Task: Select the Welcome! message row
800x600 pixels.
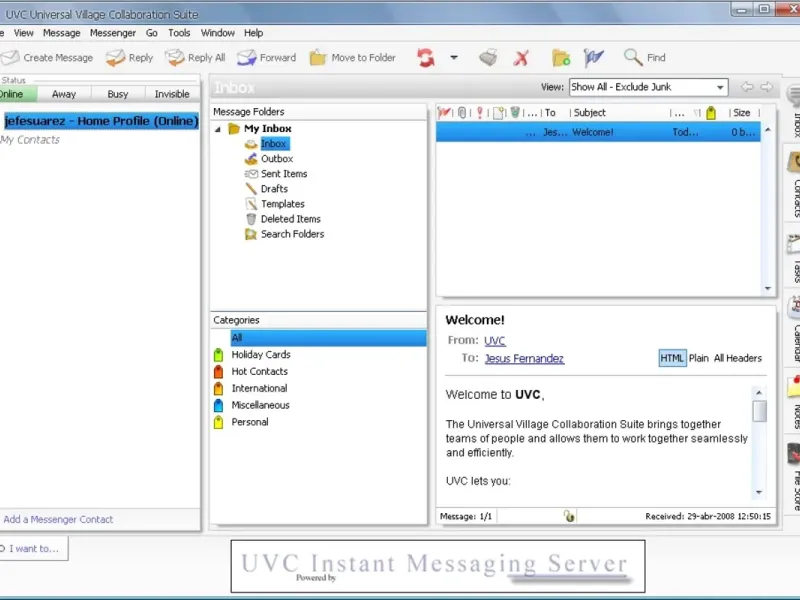Action: 598,132
